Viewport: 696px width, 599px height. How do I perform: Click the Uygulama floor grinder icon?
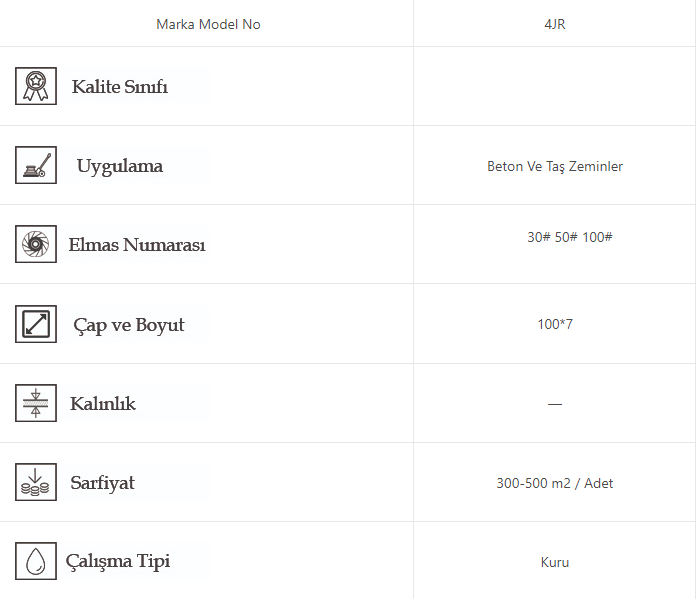pos(36,165)
